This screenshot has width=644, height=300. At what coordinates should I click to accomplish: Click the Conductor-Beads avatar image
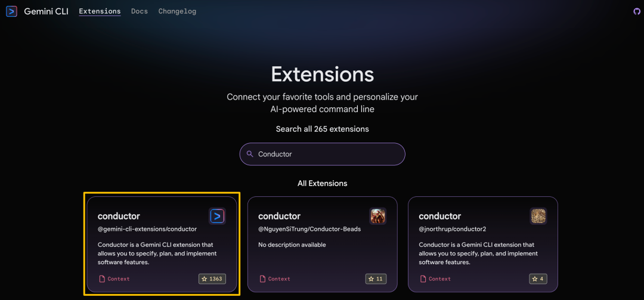click(378, 216)
